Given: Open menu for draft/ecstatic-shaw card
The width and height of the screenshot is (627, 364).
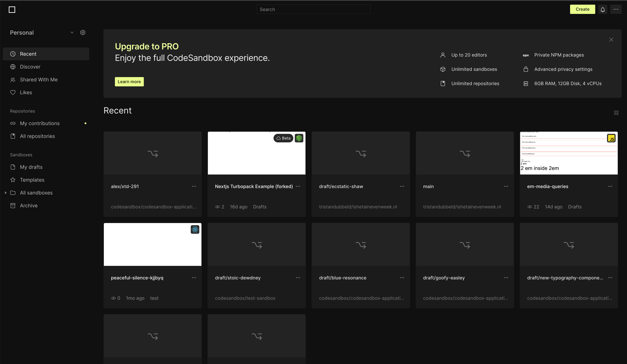Looking at the screenshot, I should [x=402, y=186].
